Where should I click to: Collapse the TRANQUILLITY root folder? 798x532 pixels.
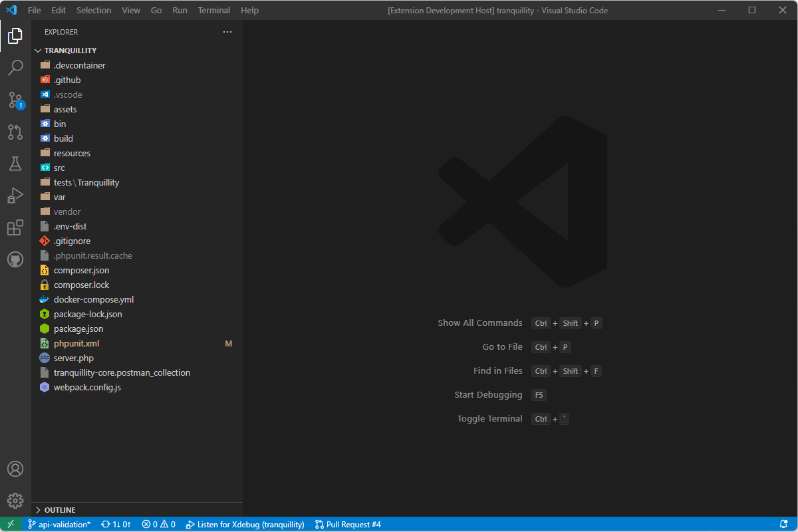[137, 51]
